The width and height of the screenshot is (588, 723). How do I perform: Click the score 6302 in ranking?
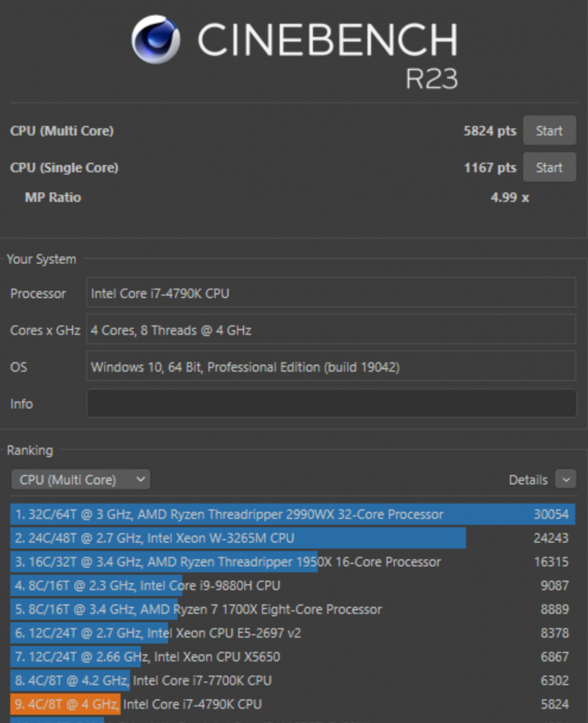[x=555, y=681]
